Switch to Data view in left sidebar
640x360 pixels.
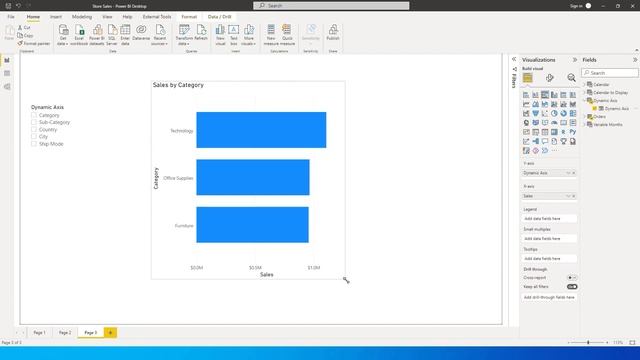7,73
